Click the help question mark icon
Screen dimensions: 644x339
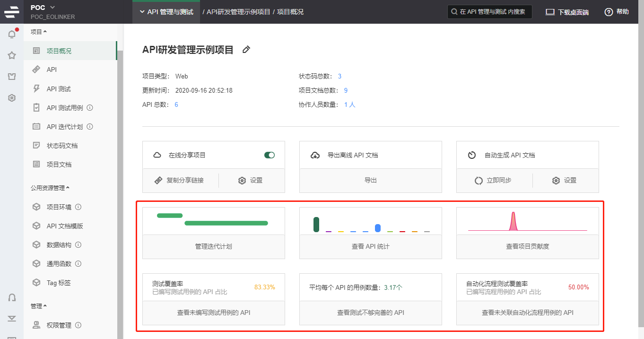[609, 12]
